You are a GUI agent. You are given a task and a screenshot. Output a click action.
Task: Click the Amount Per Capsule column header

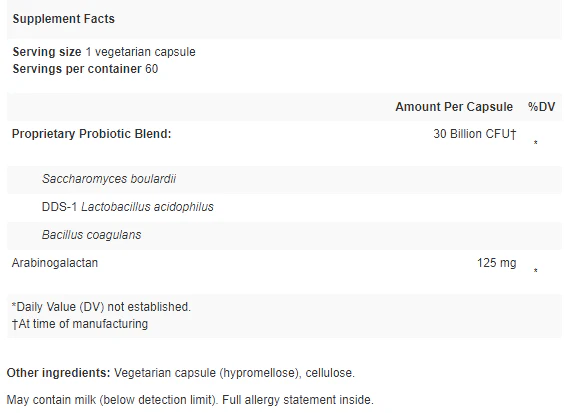point(454,107)
